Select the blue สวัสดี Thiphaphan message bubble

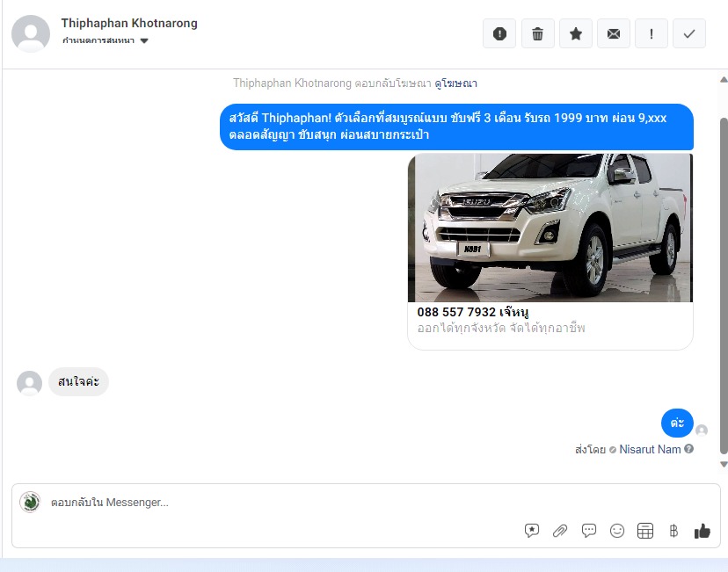[456, 127]
